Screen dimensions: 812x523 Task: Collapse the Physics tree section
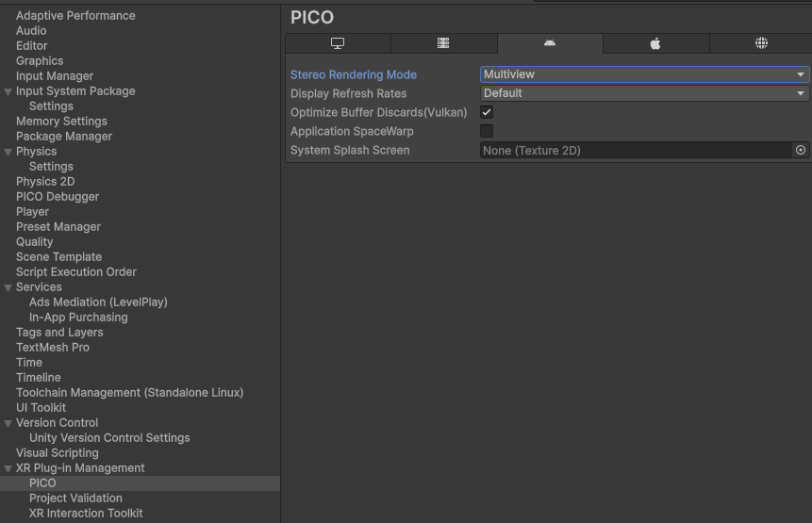tap(8, 152)
